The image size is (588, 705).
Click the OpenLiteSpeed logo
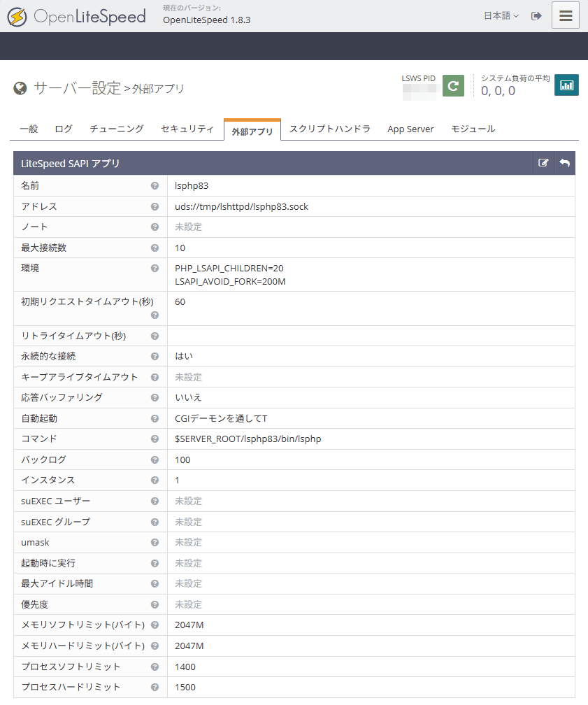coord(76,17)
